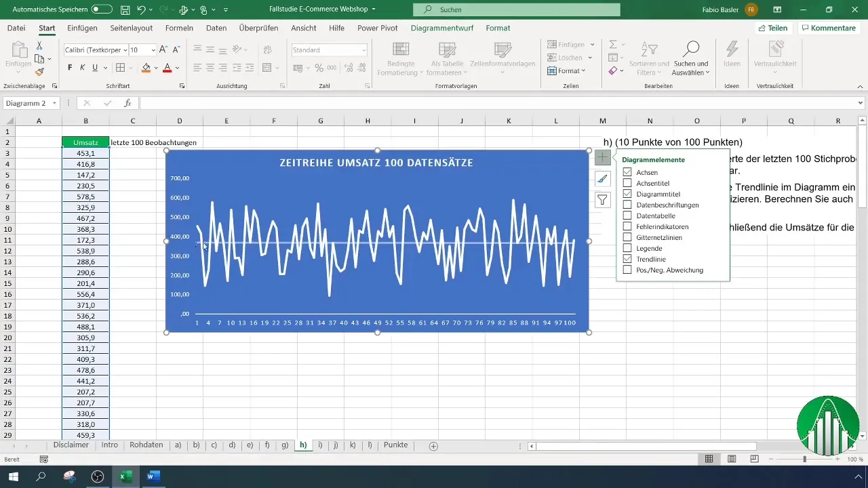Open chart styles paintbrush button

tap(602, 179)
